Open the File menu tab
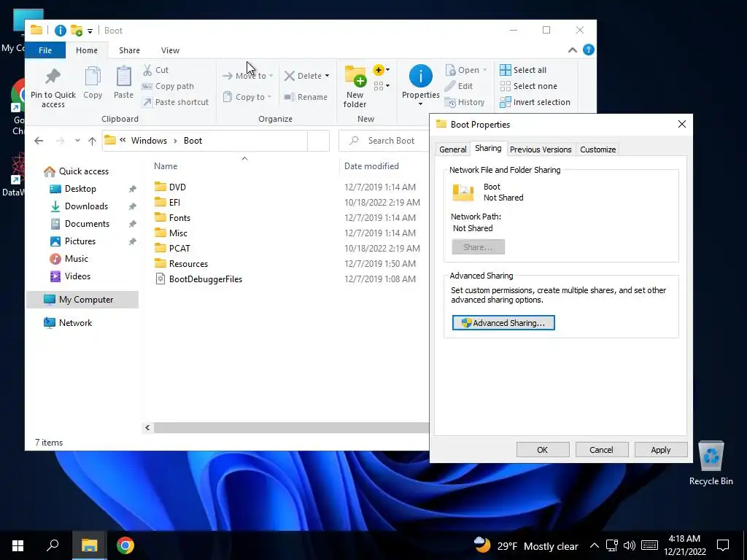The image size is (747, 560). tap(45, 50)
